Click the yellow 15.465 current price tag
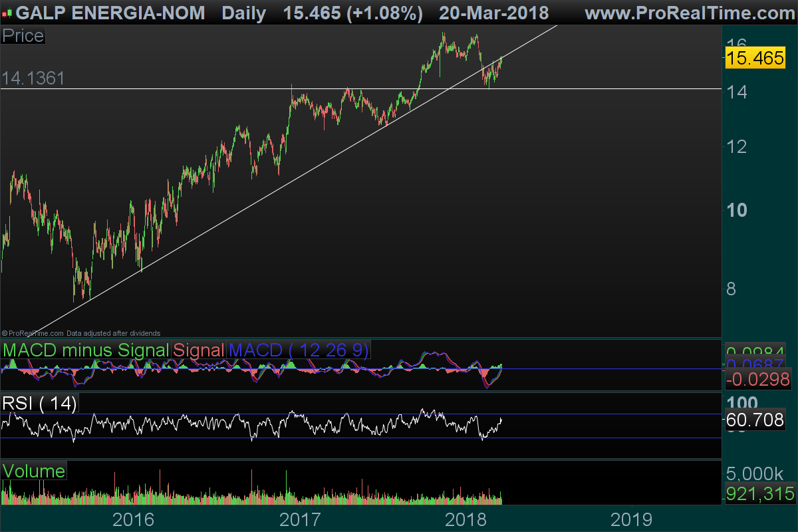Viewport: 798px width, 532px height. click(x=755, y=58)
